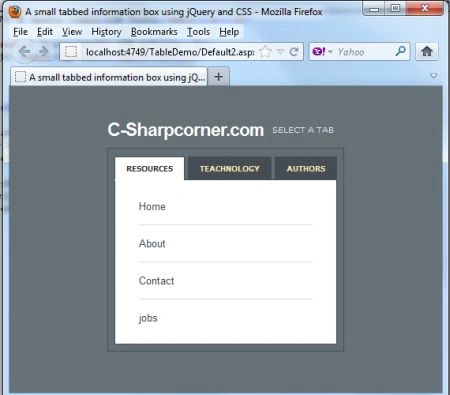This screenshot has height=395, width=450.
Task: Open a new tab with plus button
Action: (218, 77)
